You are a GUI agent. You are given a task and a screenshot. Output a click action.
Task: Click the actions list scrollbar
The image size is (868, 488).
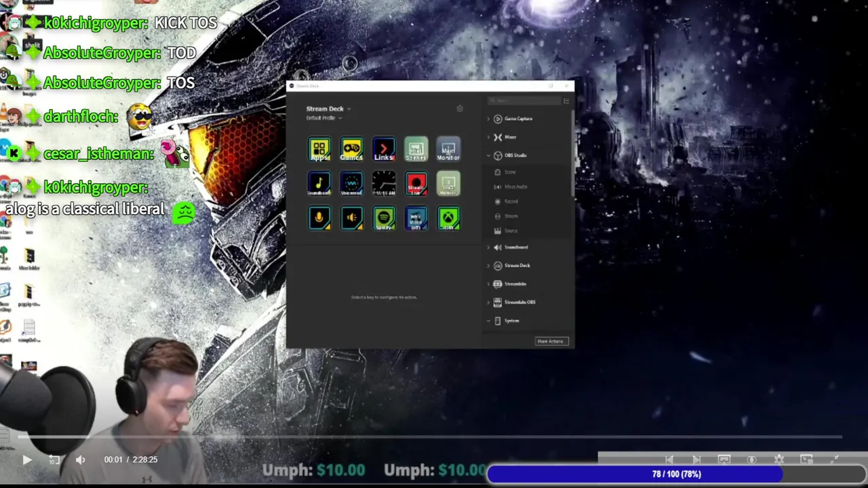click(573, 152)
